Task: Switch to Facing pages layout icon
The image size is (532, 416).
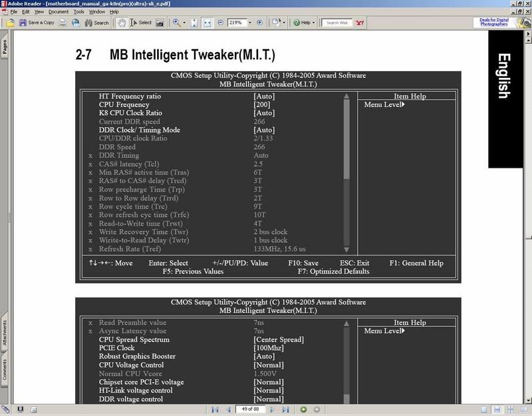Action: pyautogui.click(x=525, y=410)
